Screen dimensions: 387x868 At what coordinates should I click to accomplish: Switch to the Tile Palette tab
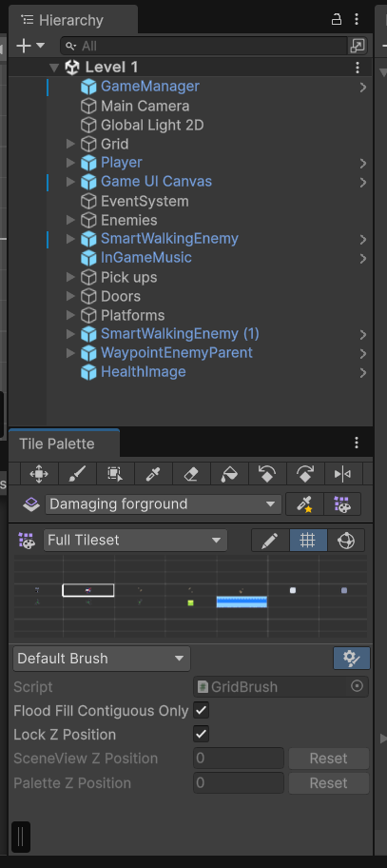(x=57, y=444)
